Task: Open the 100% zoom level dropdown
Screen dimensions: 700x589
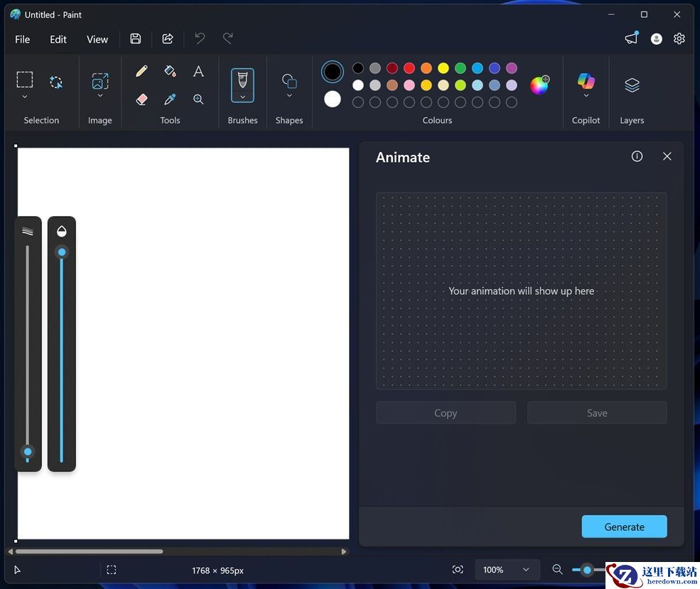Action: (x=507, y=570)
